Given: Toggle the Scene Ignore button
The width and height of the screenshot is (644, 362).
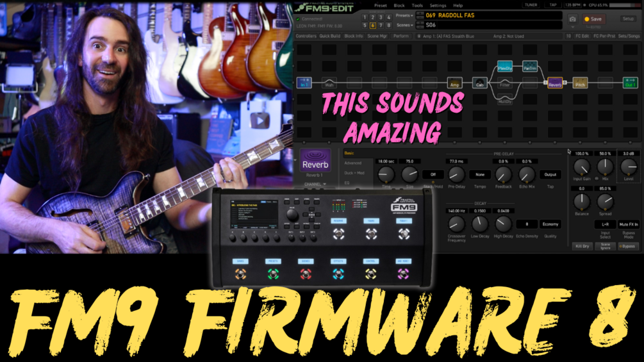Looking at the screenshot, I should point(606,246).
